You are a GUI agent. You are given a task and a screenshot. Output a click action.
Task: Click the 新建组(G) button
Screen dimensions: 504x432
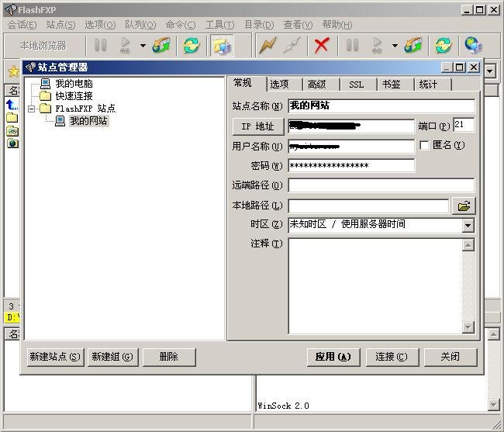(x=112, y=357)
